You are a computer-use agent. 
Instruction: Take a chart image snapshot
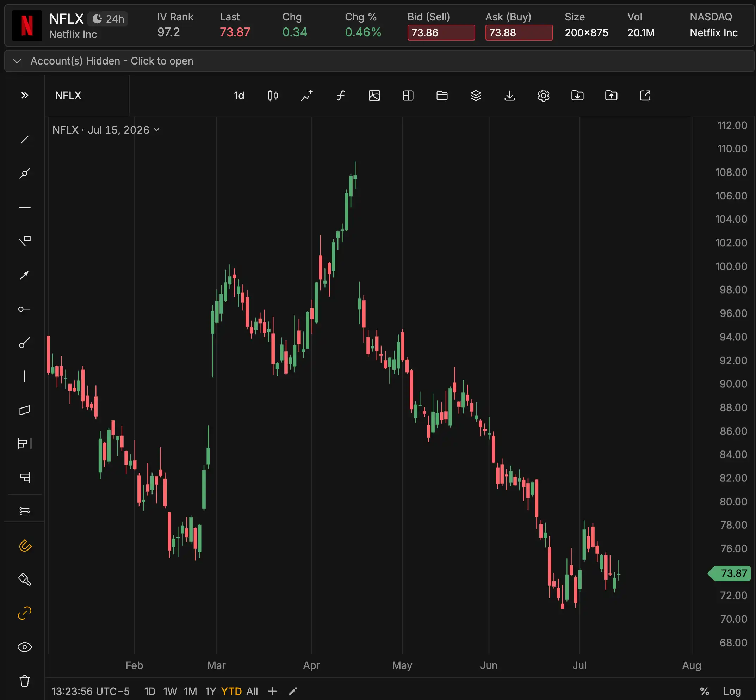[x=374, y=96]
